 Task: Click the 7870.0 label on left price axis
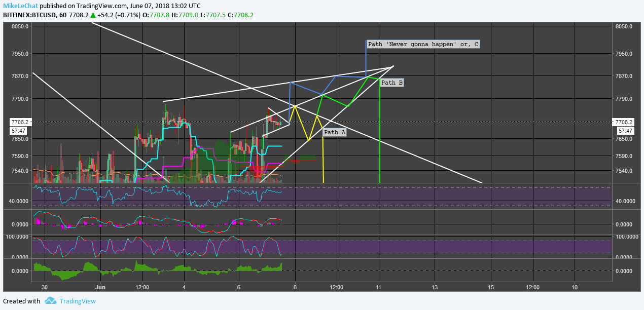tap(21, 76)
